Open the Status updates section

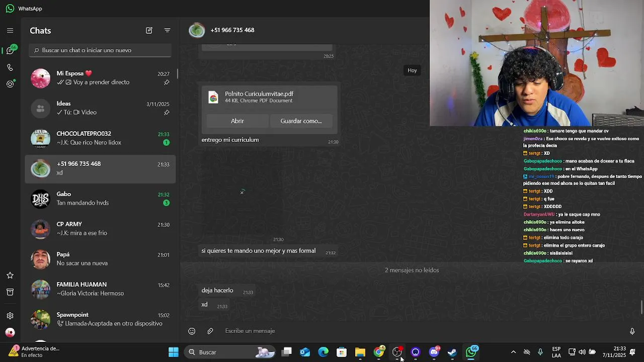[10, 84]
